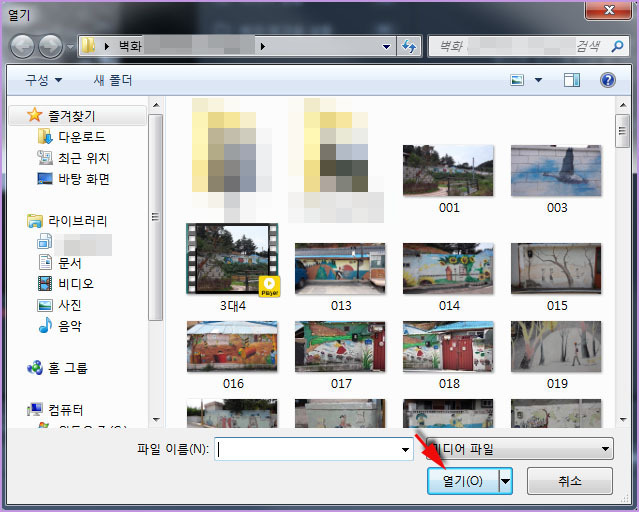639x512 pixels.
Task: Click the 문서 document icon
Action: point(45,263)
